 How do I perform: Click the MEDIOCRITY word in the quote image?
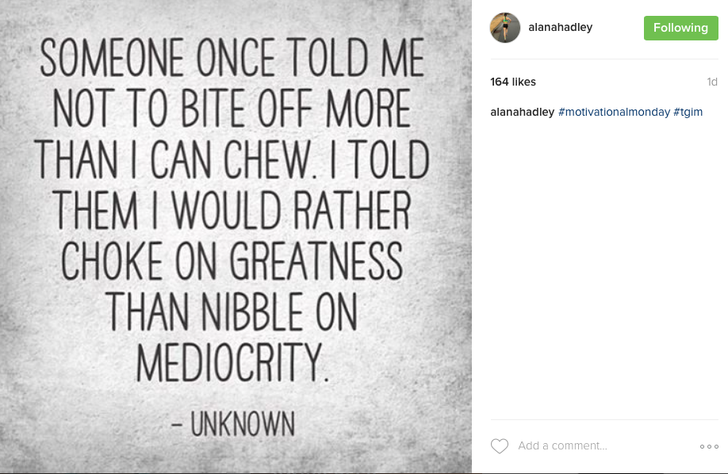tap(233, 363)
